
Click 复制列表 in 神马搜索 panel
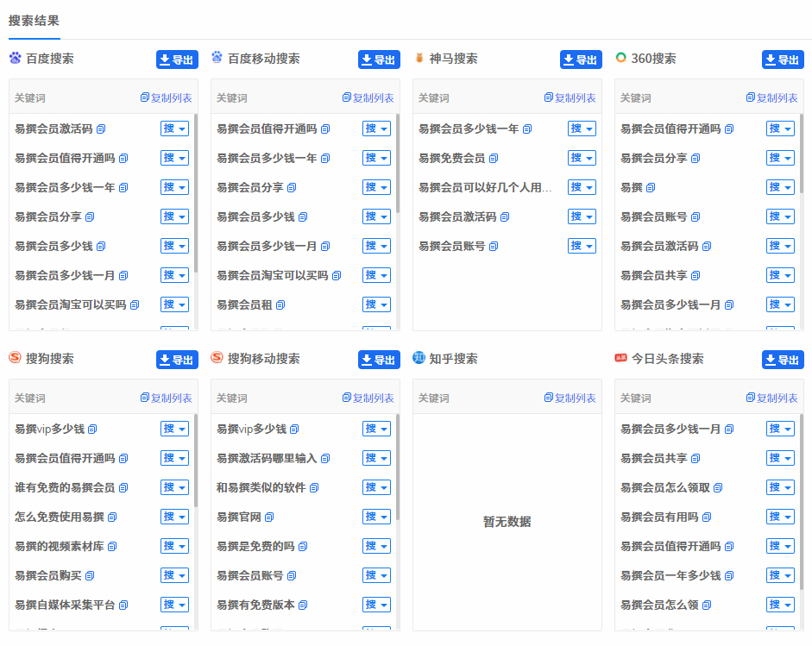click(x=570, y=97)
